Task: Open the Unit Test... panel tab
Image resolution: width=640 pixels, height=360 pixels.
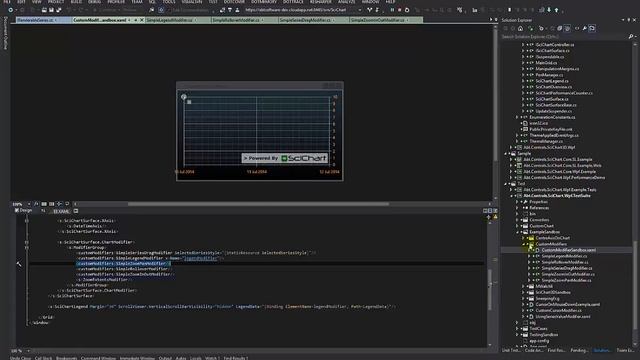Action: pos(511,350)
